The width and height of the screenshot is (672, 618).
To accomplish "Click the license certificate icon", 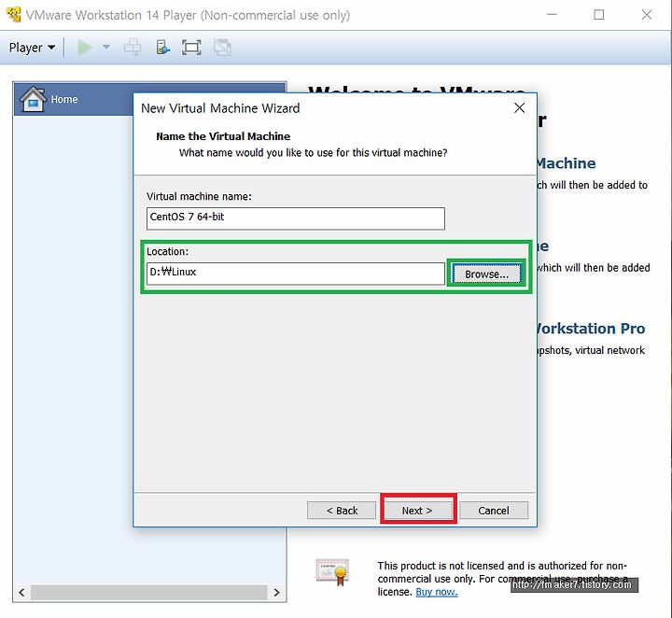I will pos(332,572).
